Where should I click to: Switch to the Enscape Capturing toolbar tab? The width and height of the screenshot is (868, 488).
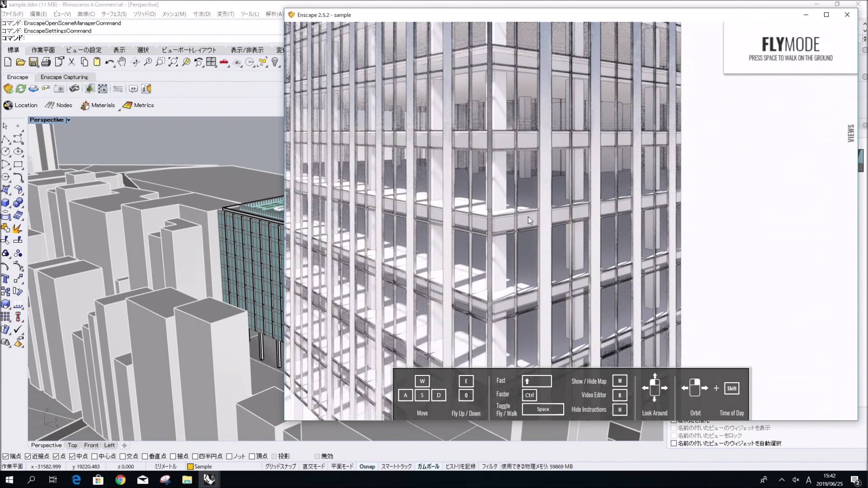(x=64, y=77)
